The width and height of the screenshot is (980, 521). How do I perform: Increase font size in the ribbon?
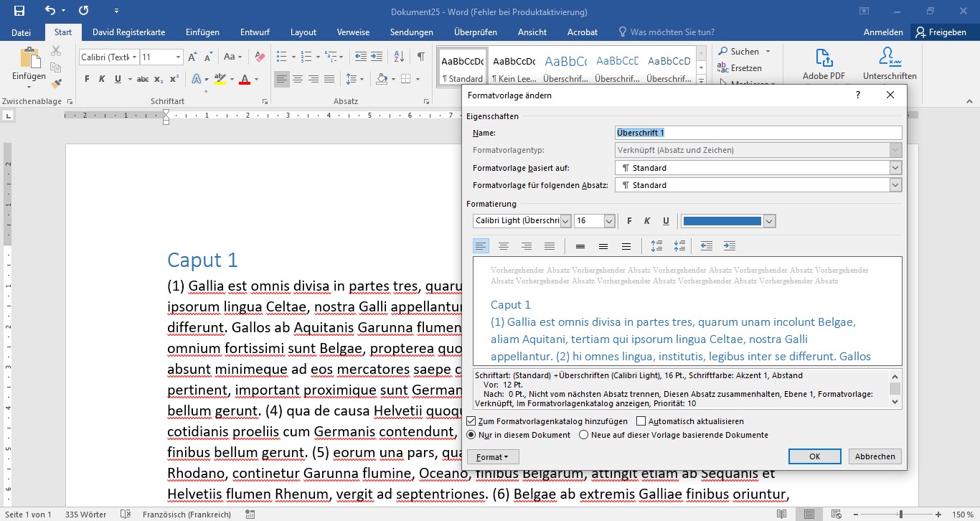(x=192, y=57)
